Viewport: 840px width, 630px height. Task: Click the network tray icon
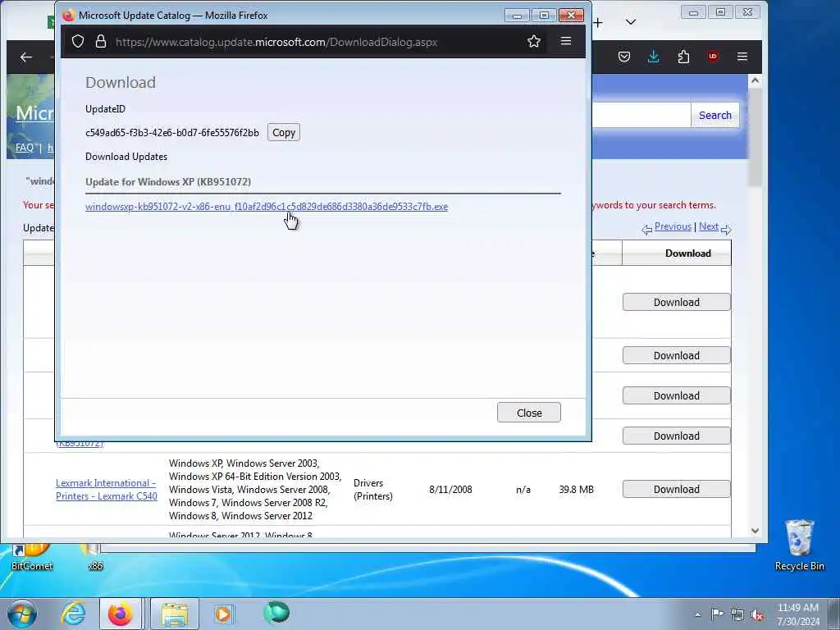[x=737, y=614]
